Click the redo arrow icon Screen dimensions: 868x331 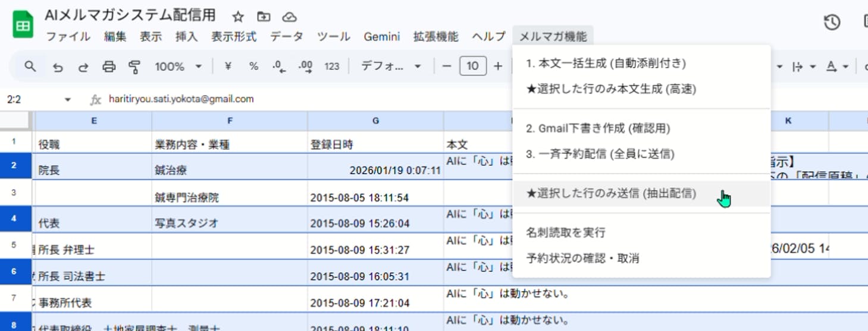83,67
